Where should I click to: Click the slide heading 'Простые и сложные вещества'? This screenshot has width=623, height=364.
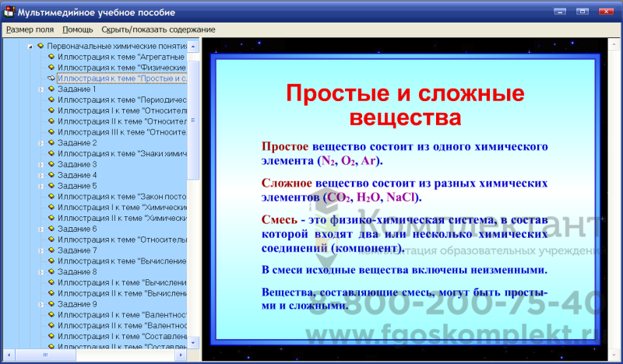[405, 105]
